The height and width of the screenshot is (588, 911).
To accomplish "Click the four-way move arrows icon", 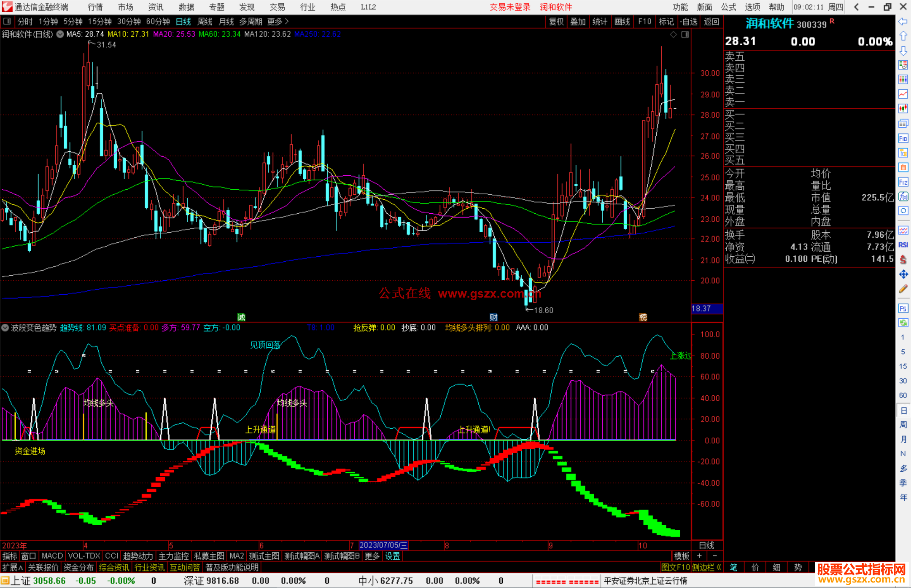I will pyautogui.click(x=903, y=274).
